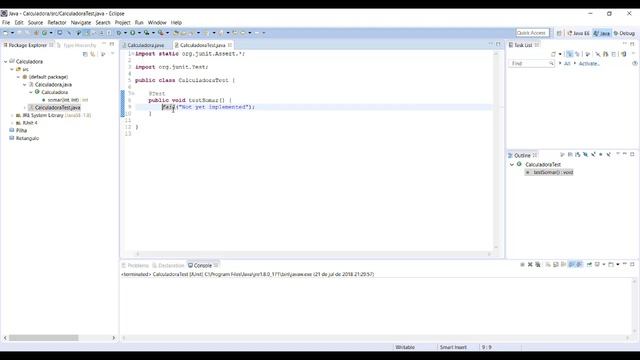Screen dimensions: 640x360
Task: Switch to the Java EE perspective
Action: [578, 33]
